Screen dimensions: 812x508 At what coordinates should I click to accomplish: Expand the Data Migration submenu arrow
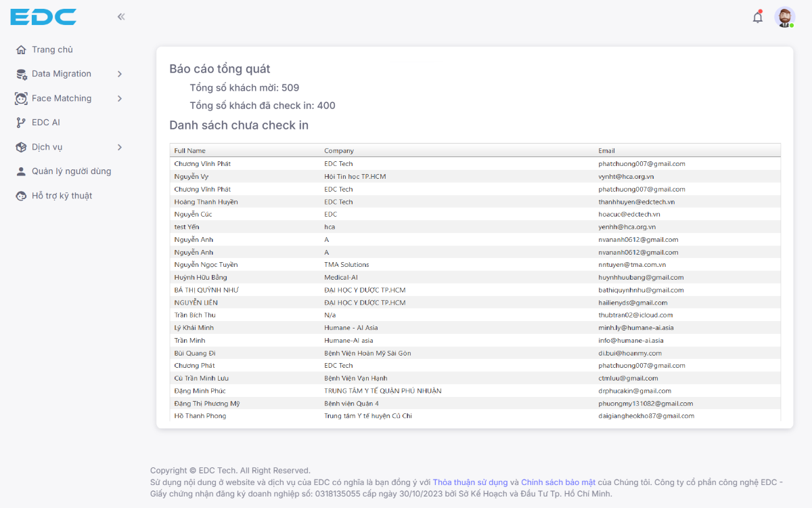[x=119, y=74]
